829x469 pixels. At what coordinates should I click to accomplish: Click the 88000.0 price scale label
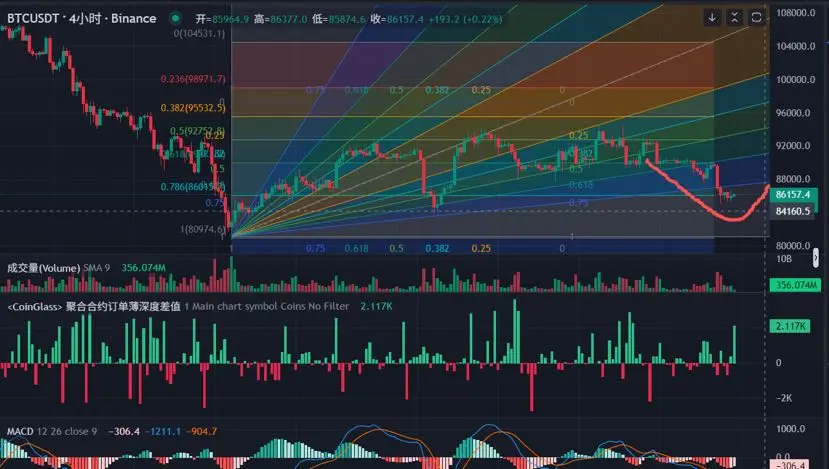(x=793, y=179)
